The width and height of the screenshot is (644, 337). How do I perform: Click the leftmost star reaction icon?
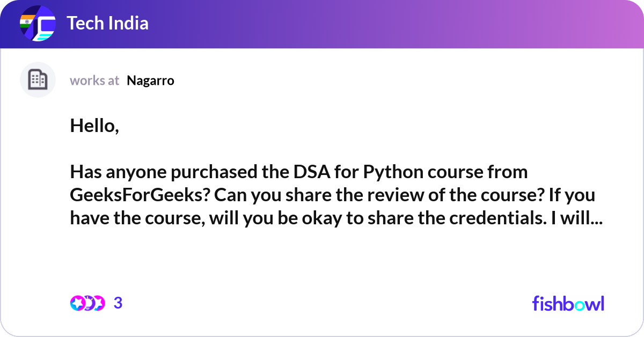[x=77, y=303]
